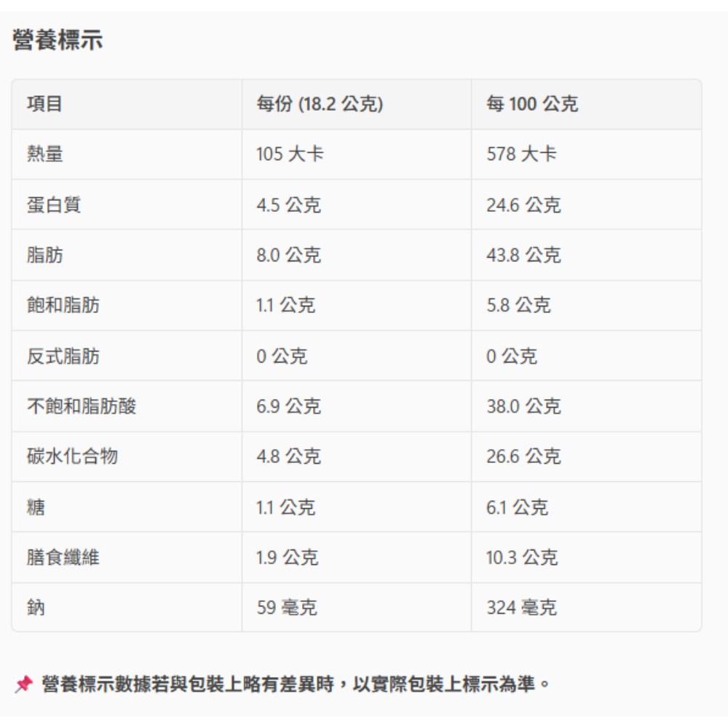Click the 324 毫克 sodium value

[x=521, y=608]
